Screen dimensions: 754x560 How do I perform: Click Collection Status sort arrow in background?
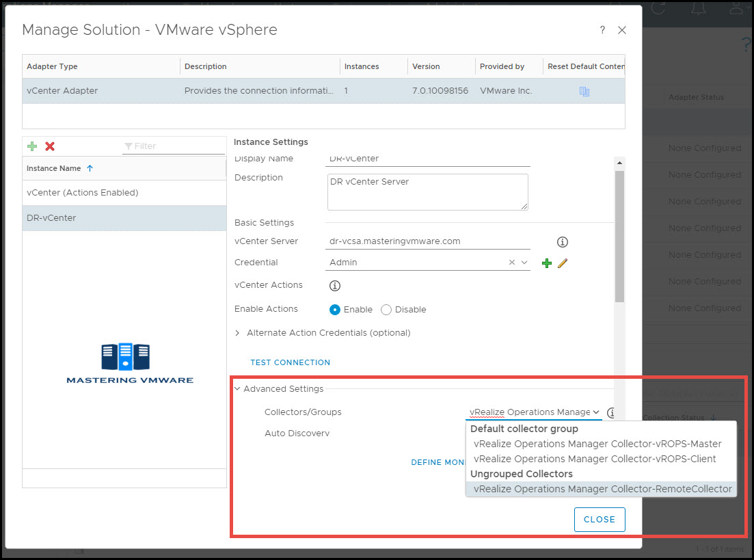(x=714, y=417)
